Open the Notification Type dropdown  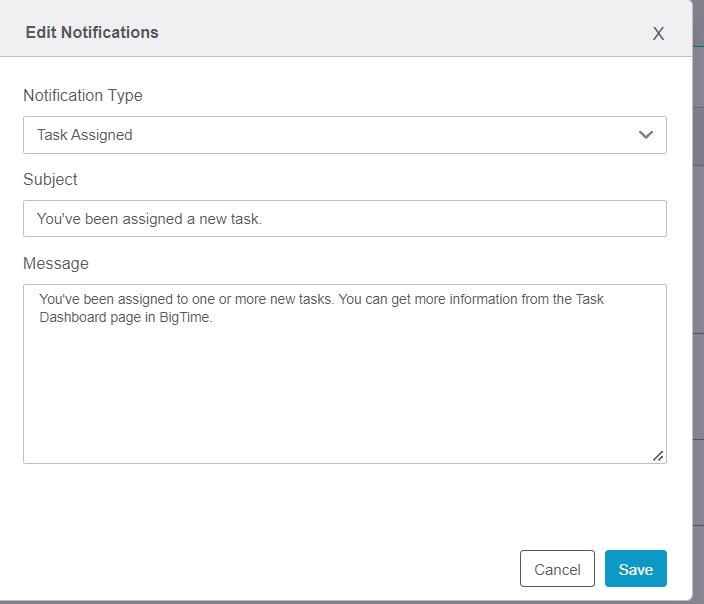tap(344, 135)
